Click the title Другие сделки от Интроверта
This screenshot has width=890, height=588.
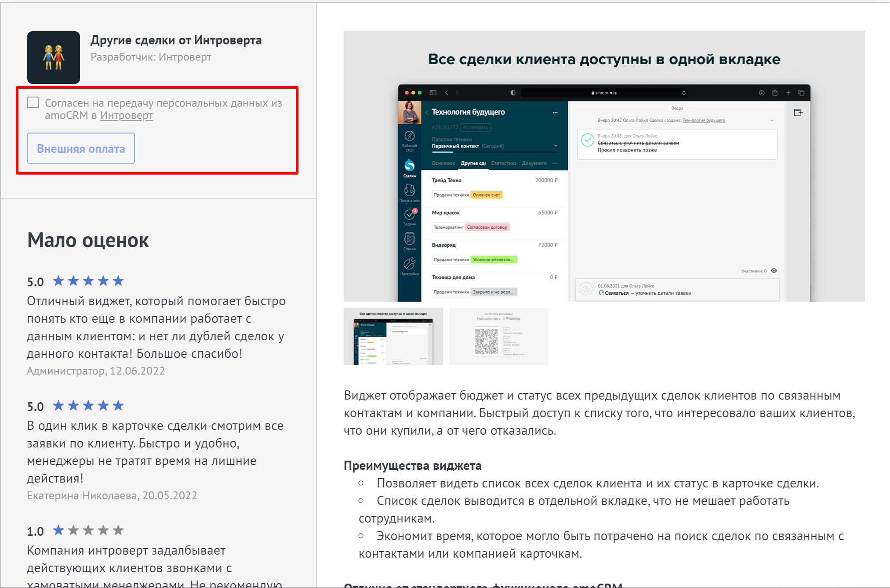176,40
